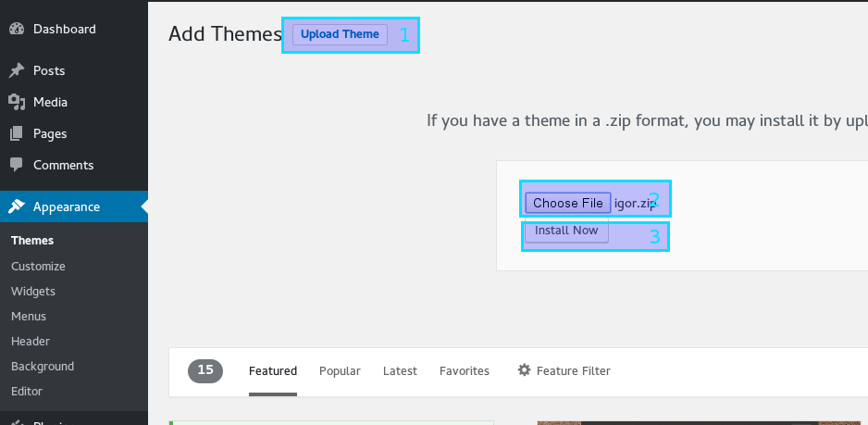Click the 15 theme count badge
Viewport: 868px width, 425px height.
tap(205, 370)
